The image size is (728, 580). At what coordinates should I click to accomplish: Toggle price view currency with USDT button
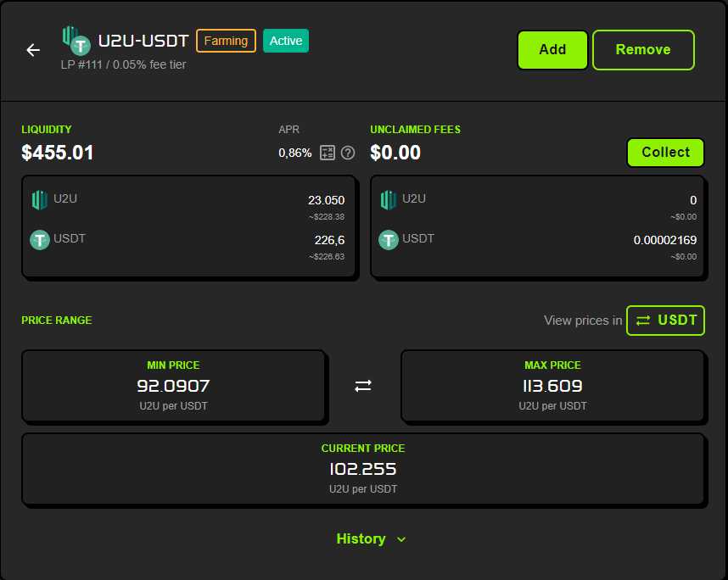pos(665,321)
